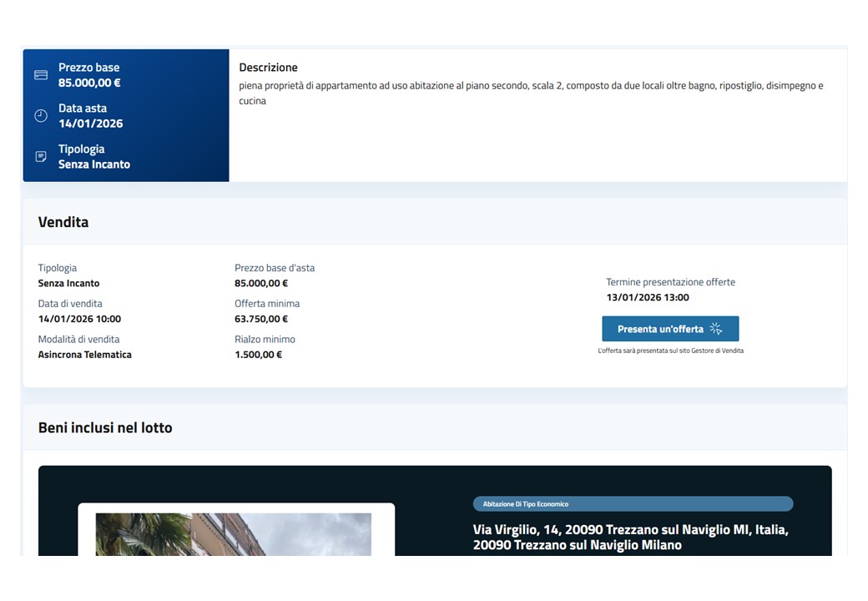Open the property photo thumbnail
868x601 pixels.
[234, 534]
